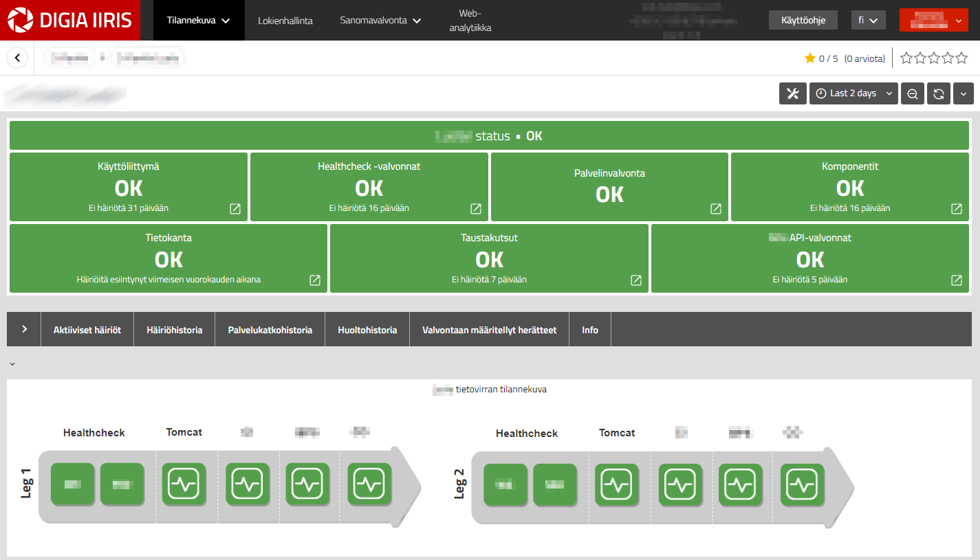Click the Palvelinvalvonta tile heading

click(x=609, y=173)
